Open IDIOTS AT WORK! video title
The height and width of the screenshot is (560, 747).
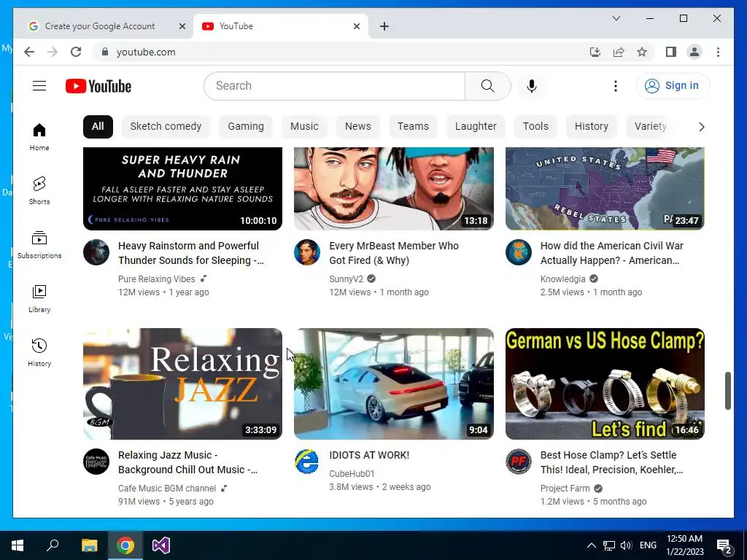click(x=369, y=455)
